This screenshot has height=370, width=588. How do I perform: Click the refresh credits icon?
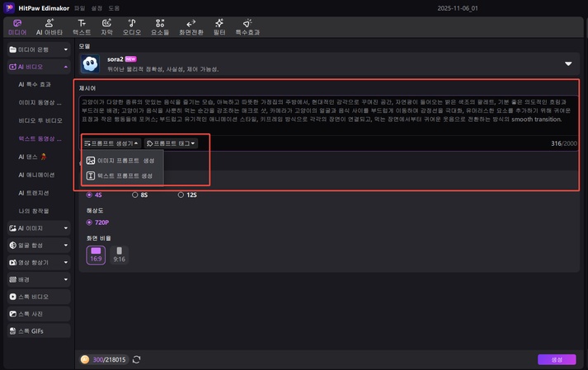click(x=137, y=359)
